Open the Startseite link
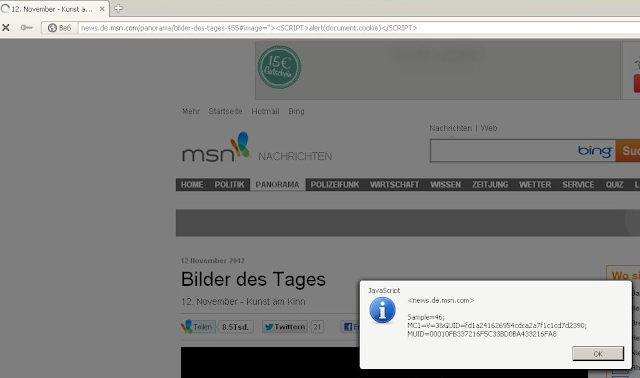Screen dimensions: 640x378 coord(225,111)
